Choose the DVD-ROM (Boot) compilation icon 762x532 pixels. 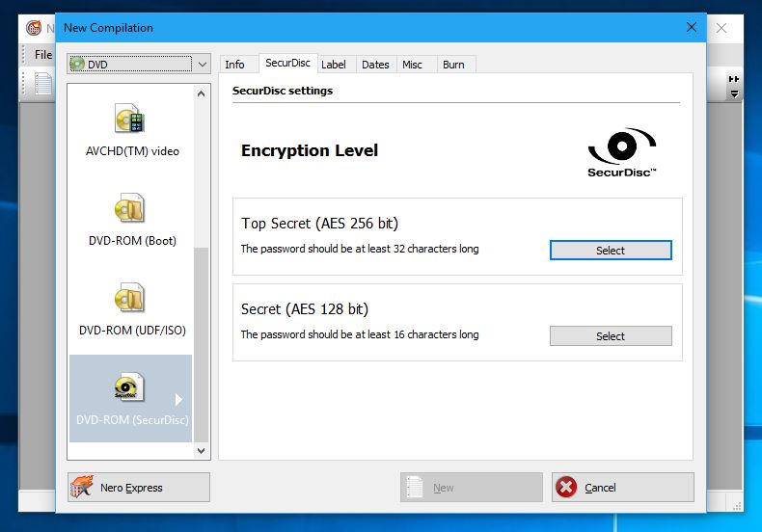(x=129, y=208)
